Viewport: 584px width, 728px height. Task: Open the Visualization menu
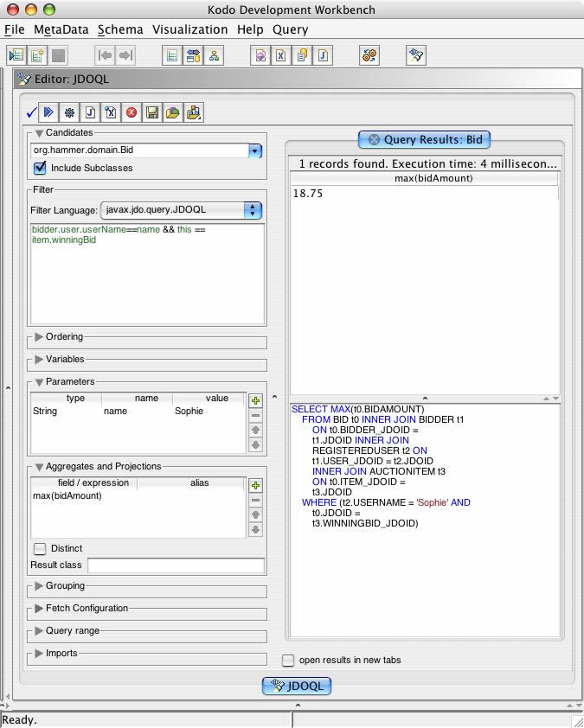pos(189,29)
